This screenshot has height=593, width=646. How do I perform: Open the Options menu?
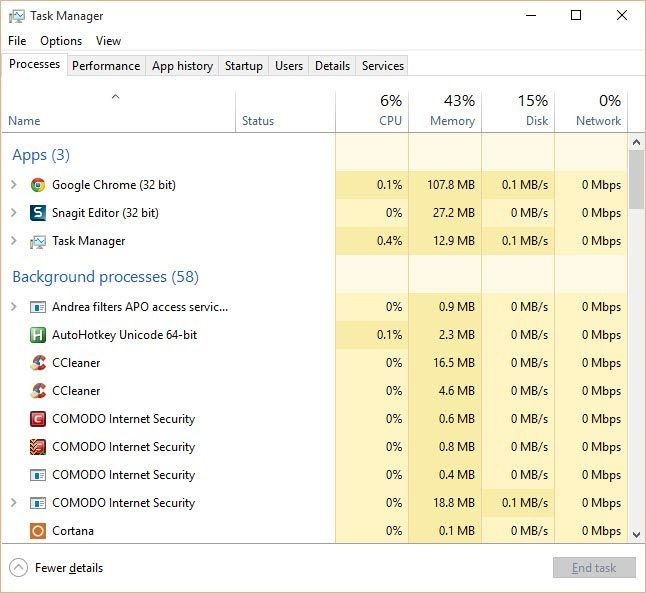tap(61, 41)
